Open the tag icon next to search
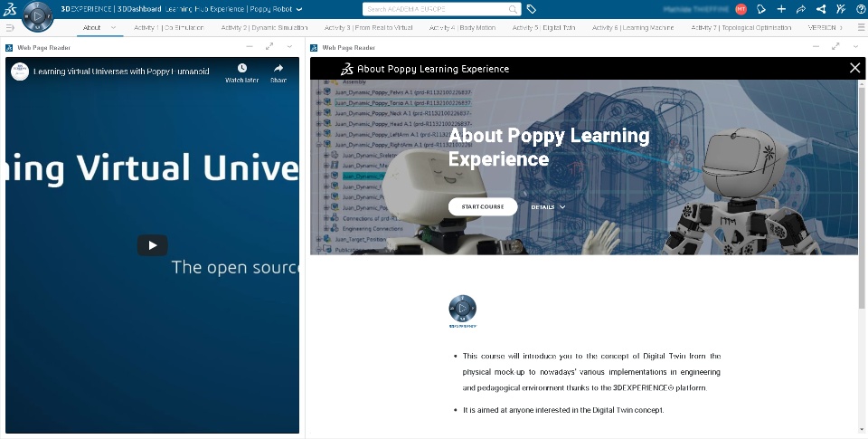868x439 pixels. pyautogui.click(x=532, y=9)
